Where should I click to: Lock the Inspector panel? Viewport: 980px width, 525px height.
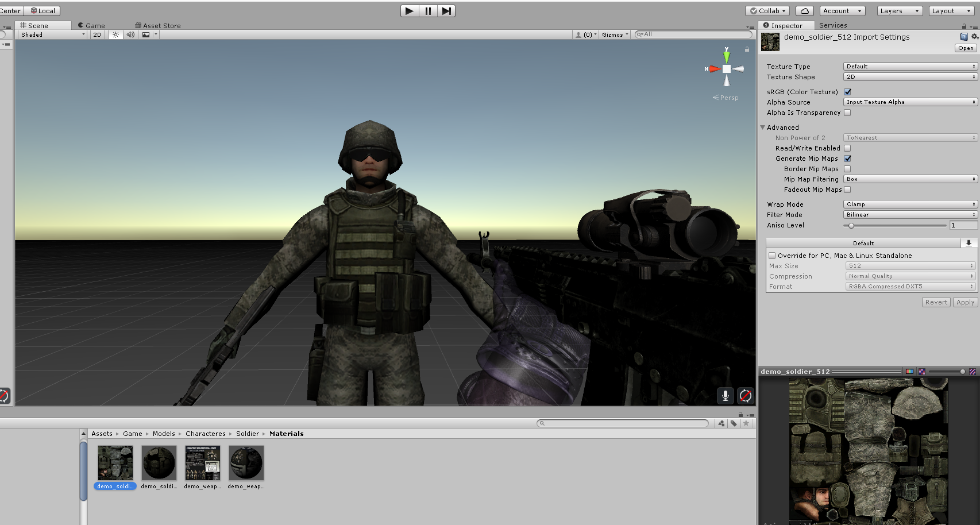coord(964,26)
